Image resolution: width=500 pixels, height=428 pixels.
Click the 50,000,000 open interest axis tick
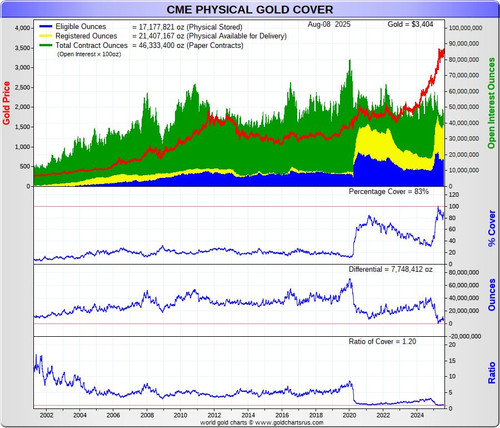pyautogui.click(x=464, y=107)
